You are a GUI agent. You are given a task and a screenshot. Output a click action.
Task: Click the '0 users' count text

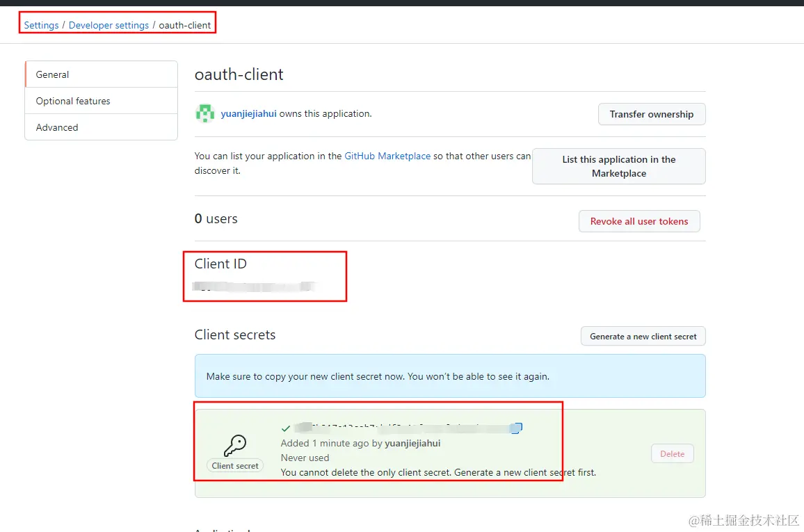[x=216, y=219]
